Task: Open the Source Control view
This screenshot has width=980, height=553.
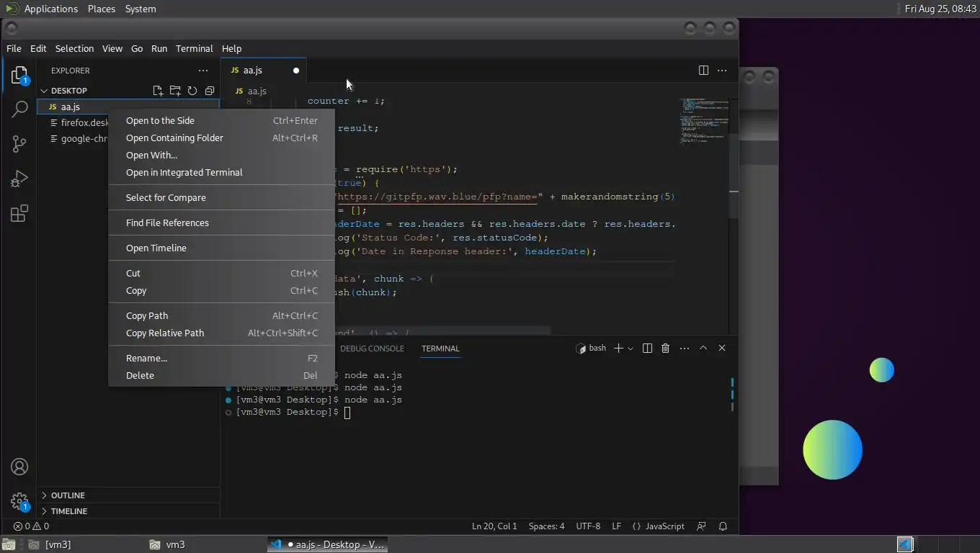Action: coord(19,144)
